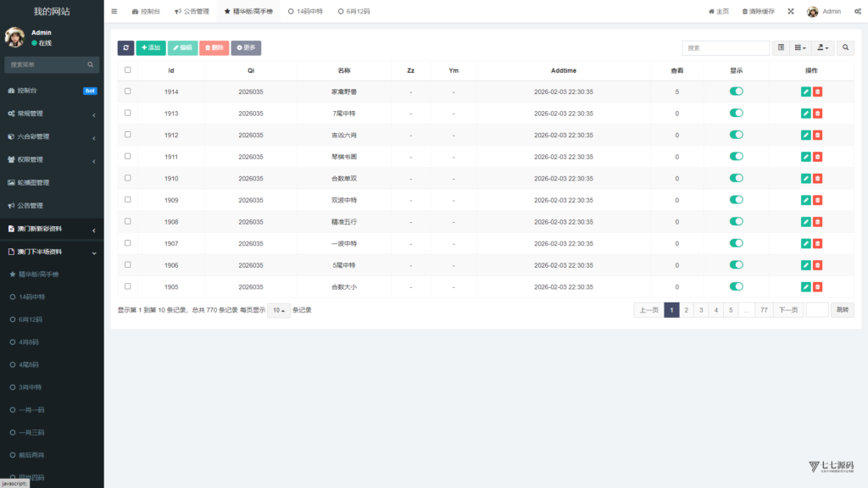The image size is (868, 488).
Task: Click the red 删除 delete button in toolbar
Action: point(214,47)
